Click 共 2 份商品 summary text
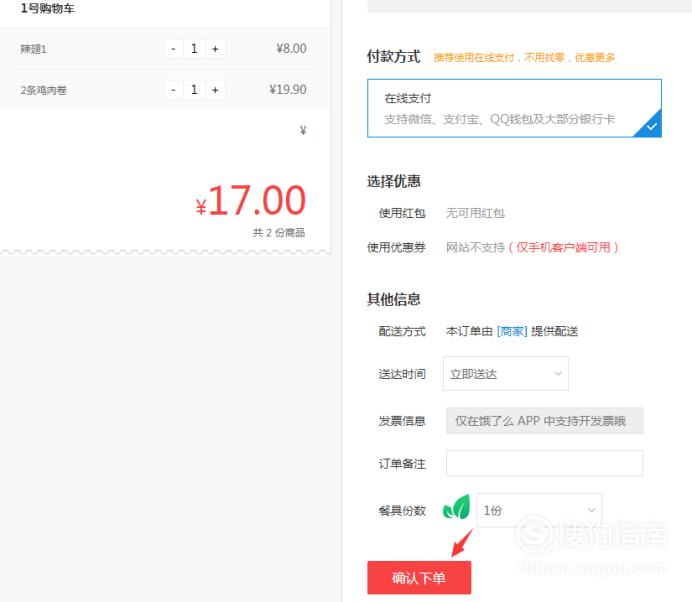 [279, 233]
